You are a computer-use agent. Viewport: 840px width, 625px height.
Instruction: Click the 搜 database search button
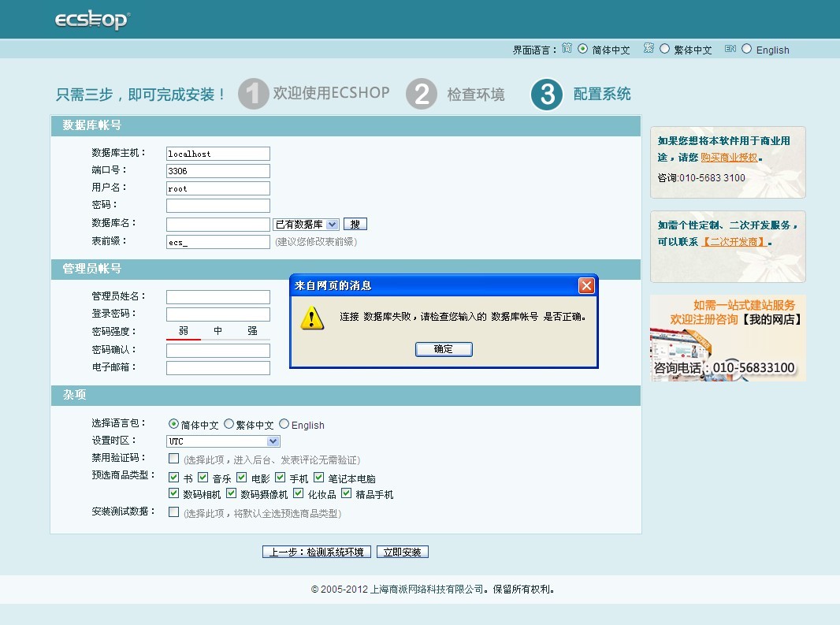click(x=355, y=224)
